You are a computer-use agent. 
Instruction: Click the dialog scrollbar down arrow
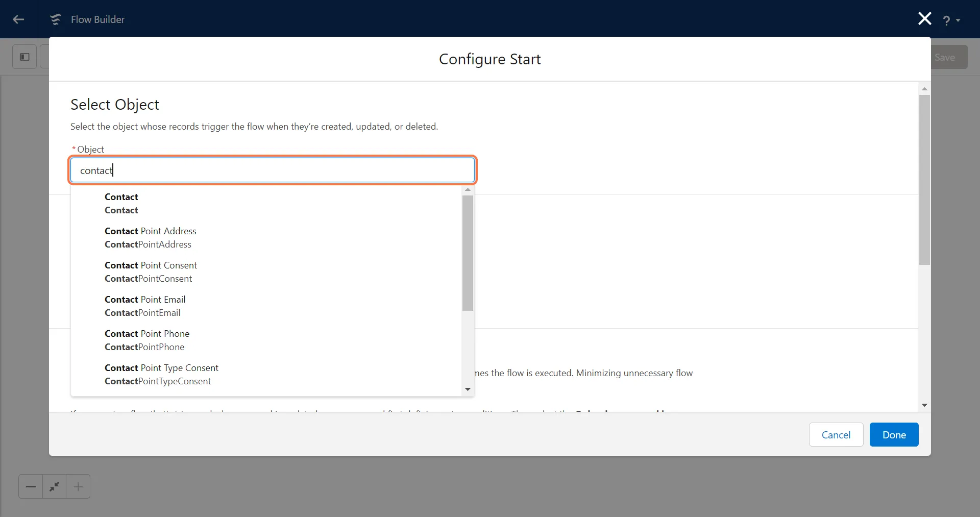(924, 405)
